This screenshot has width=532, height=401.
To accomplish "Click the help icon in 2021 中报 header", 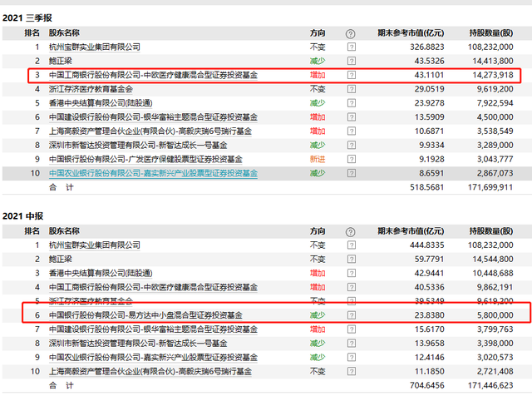I will point(350,232).
